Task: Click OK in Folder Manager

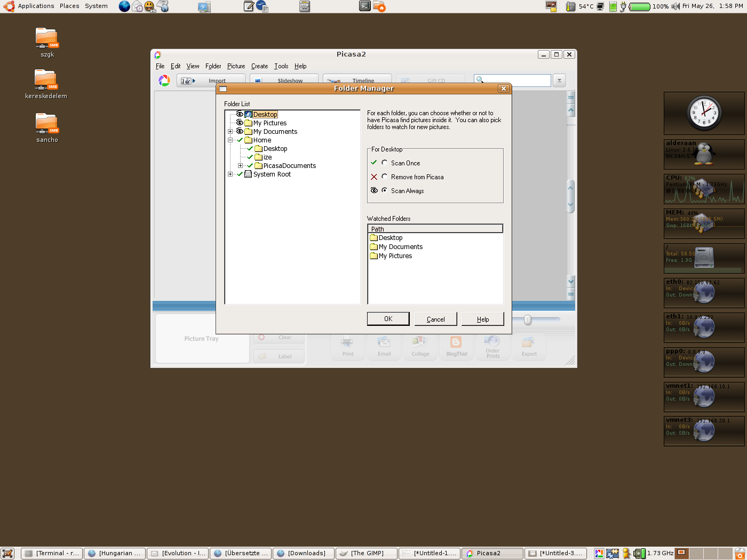Action: click(388, 319)
